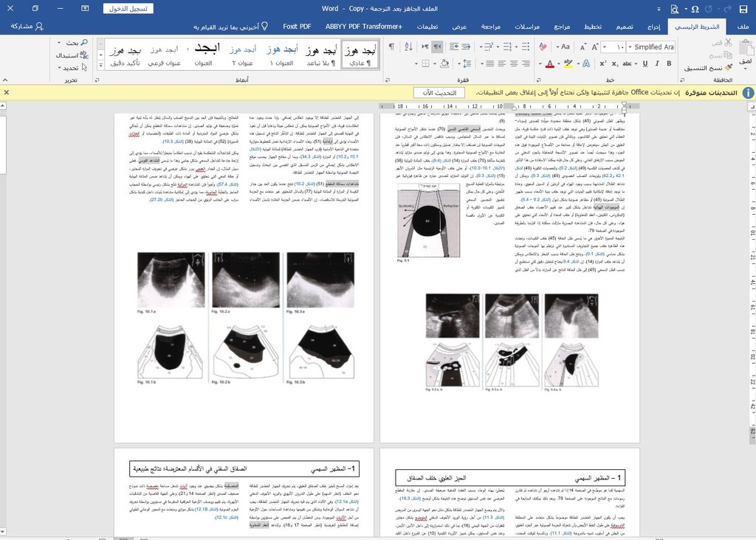The height and width of the screenshot is (540, 756).
Task: Switch to the Design (تصميم) tab
Action: pos(625,27)
